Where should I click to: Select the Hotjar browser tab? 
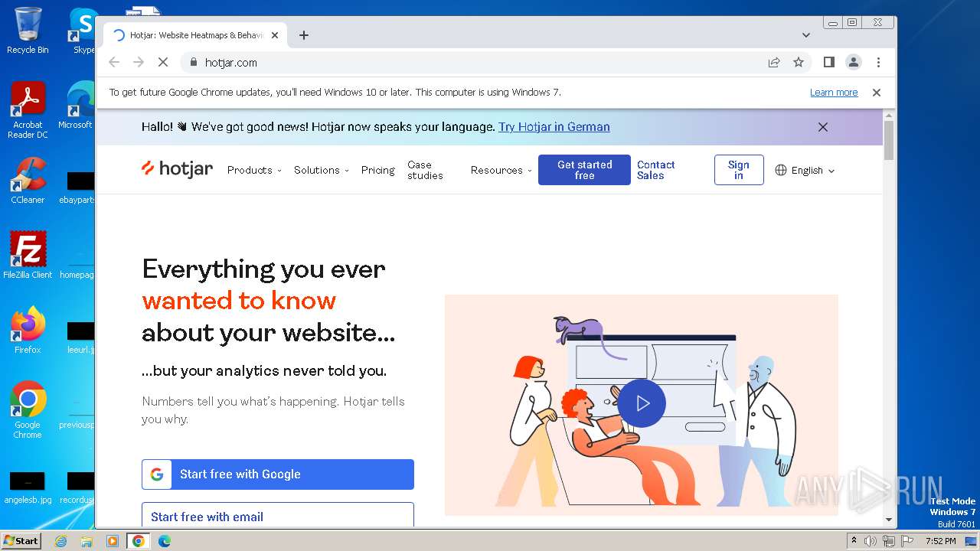pyautogui.click(x=197, y=35)
